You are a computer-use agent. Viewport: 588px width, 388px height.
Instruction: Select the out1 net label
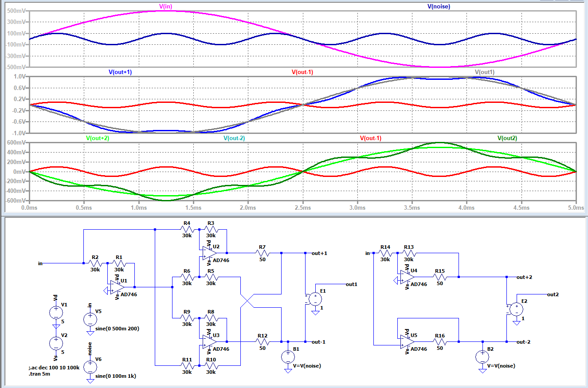(x=352, y=284)
